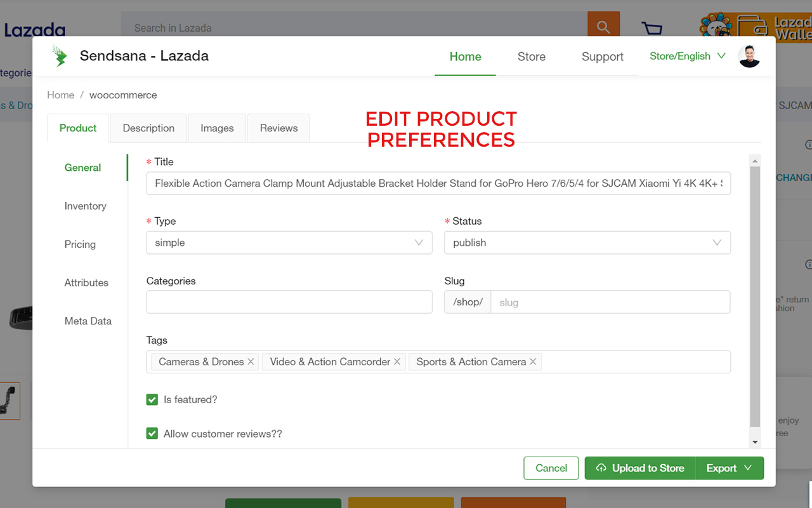Expand the Store/English language dropdown
Viewport: 812px width, 508px height.
(x=688, y=56)
